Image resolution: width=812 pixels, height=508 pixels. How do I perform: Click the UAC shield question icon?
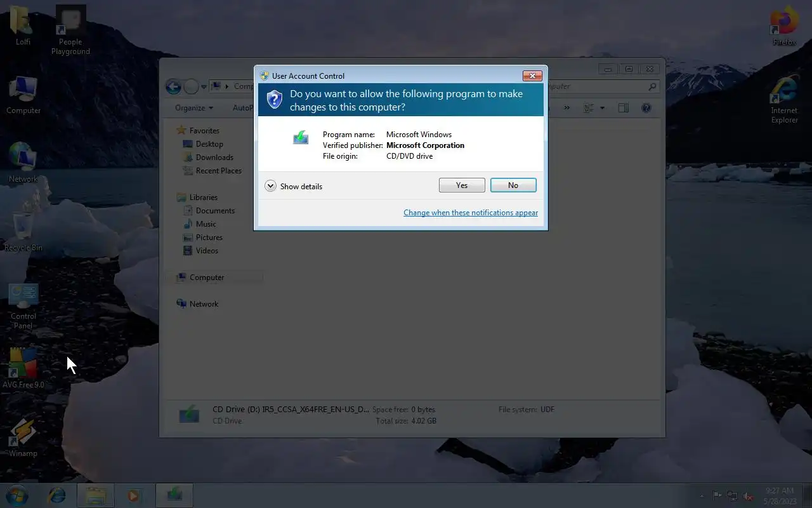pyautogui.click(x=274, y=100)
